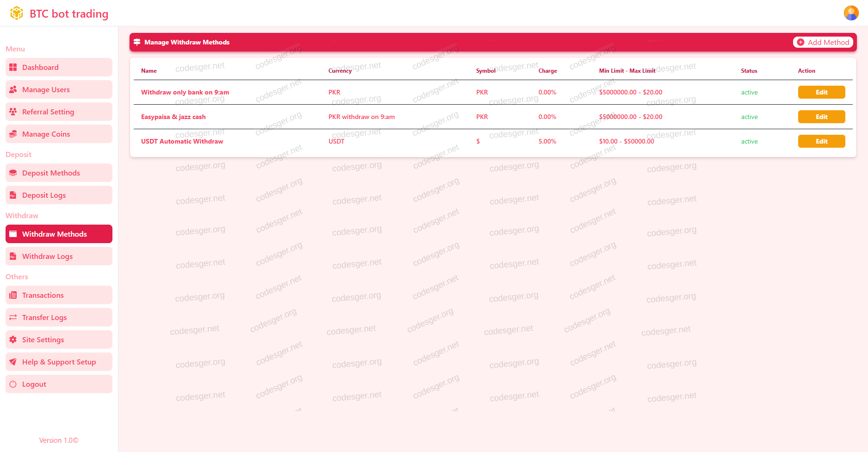Click the Dashboard grid icon in sidebar
Viewport: 868px width, 452px height.
(x=13, y=67)
